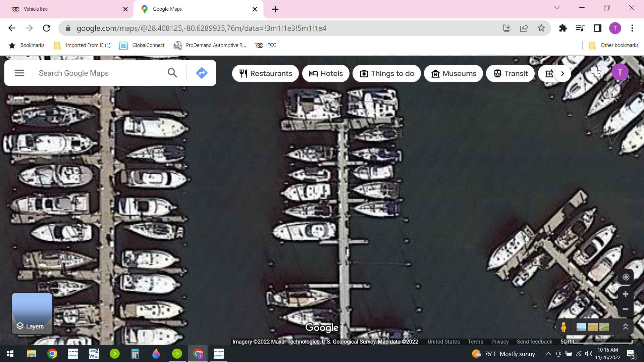View site information via the lock icon

pyautogui.click(x=68, y=28)
